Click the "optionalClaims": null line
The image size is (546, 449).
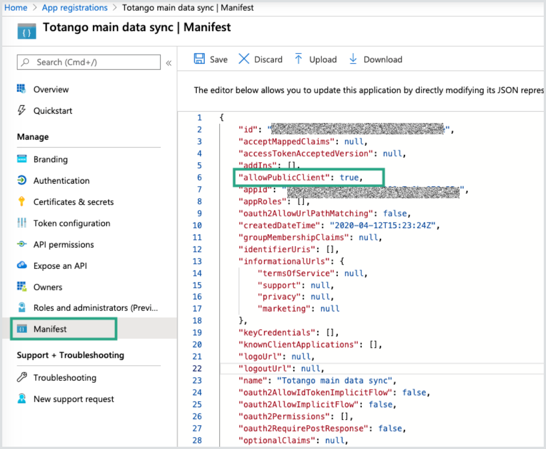click(x=293, y=440)
